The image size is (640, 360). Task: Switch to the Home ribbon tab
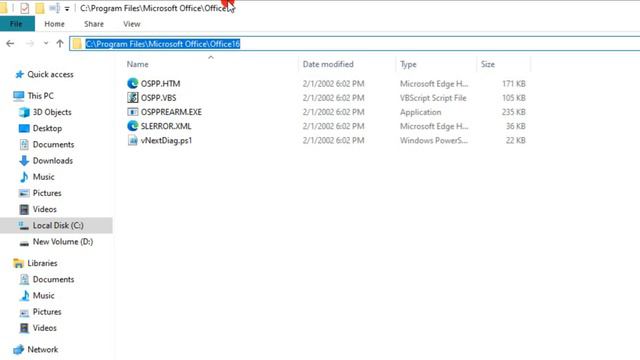pos(54,24)
